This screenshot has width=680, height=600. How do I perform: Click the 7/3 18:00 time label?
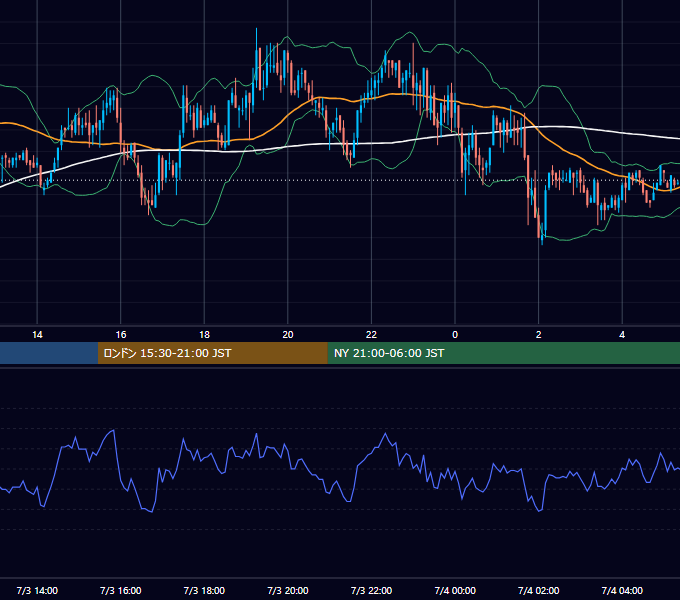pos(204,590)
